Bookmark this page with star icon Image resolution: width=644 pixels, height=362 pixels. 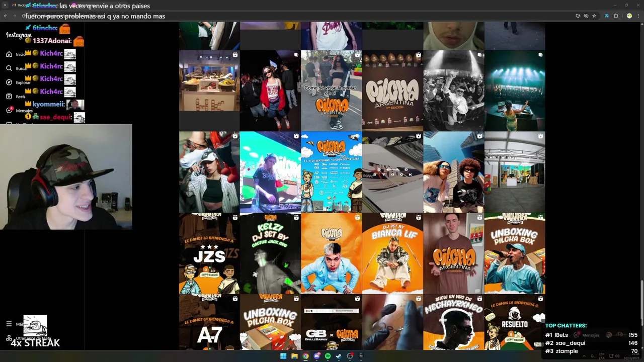pyautogui.click(x=594, y=16)
